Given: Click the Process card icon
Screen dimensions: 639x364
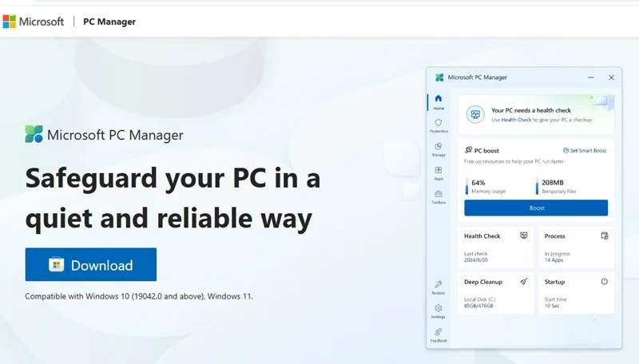Looking at the screenshot, I should coord(605,235).
